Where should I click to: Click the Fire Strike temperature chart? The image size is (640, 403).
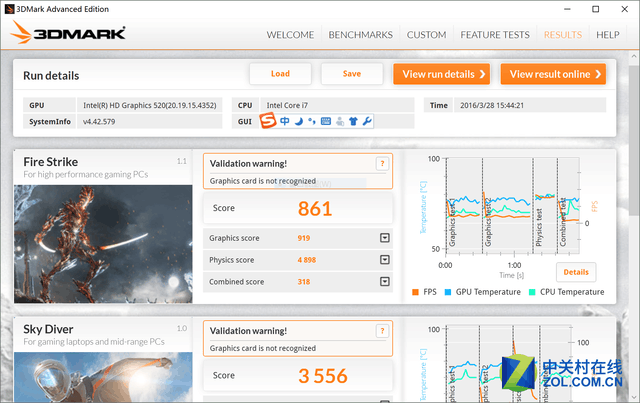[513, 206]
